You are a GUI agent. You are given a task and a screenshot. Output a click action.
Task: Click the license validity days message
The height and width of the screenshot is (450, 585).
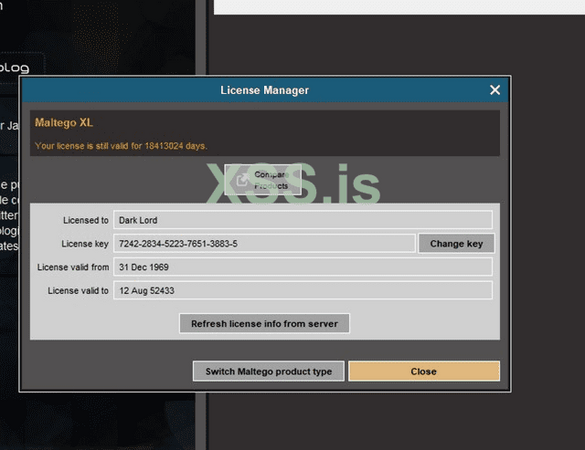tap(121, 146)
